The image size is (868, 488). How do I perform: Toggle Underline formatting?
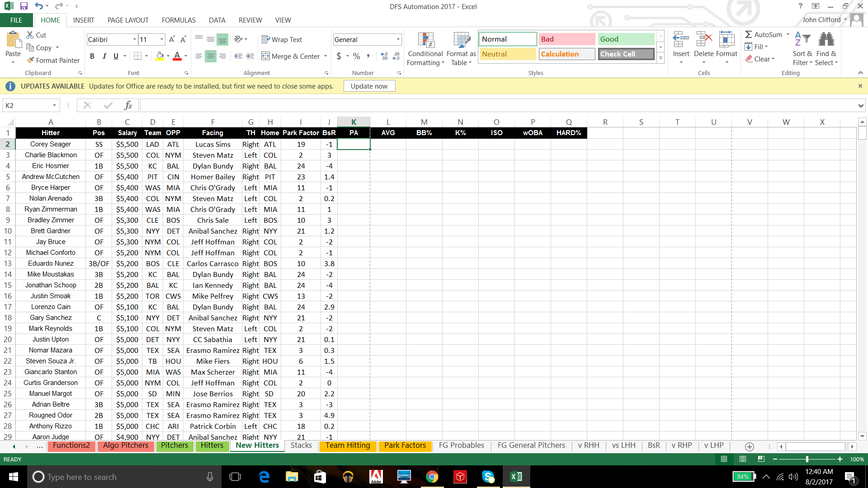[x=116, y=56]
